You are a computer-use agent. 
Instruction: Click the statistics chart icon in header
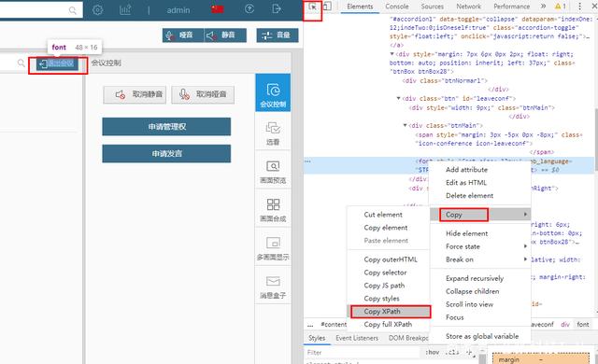point(125,9)
